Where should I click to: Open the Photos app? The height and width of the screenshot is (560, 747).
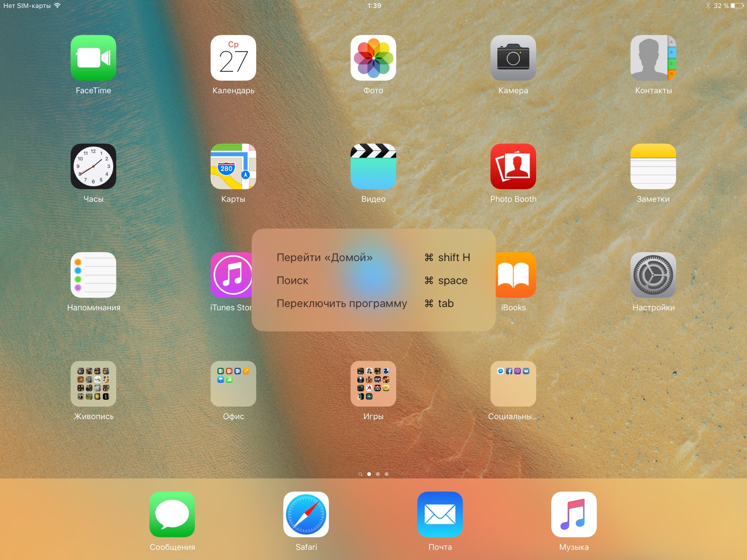pyautogui.click(x=373, y=58)
